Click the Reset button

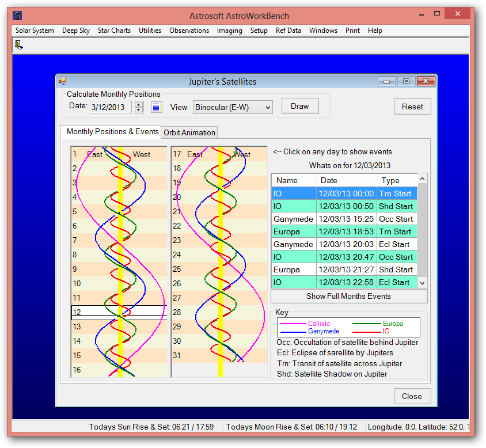point(412,107)
